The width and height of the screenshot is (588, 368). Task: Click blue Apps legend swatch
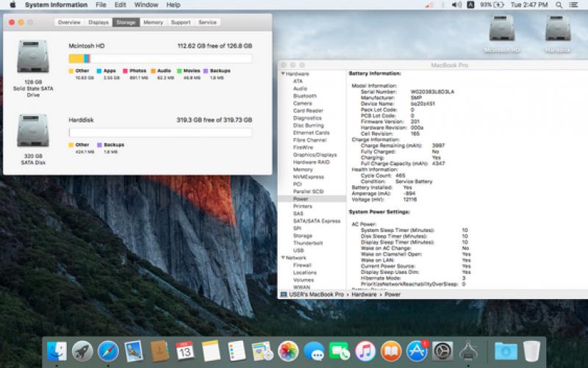(99, 71)
